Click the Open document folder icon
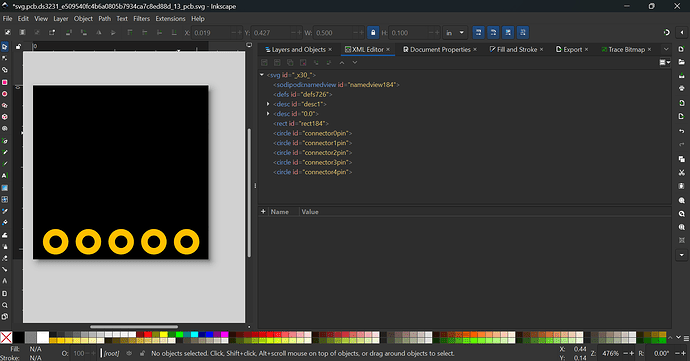Viewport: 690px width, 361px height. 682,62
